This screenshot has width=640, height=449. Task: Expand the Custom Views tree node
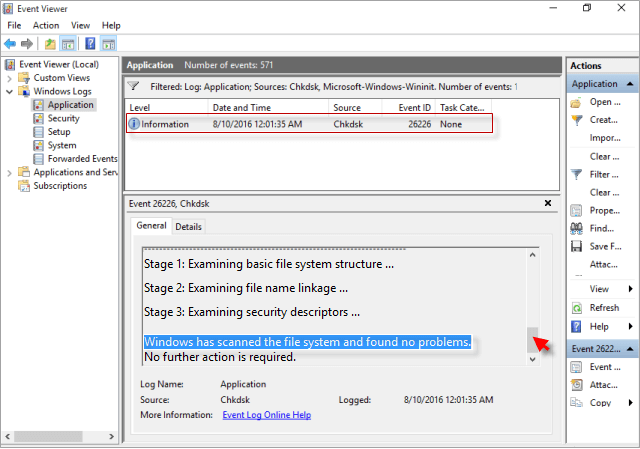pos(10,77)
